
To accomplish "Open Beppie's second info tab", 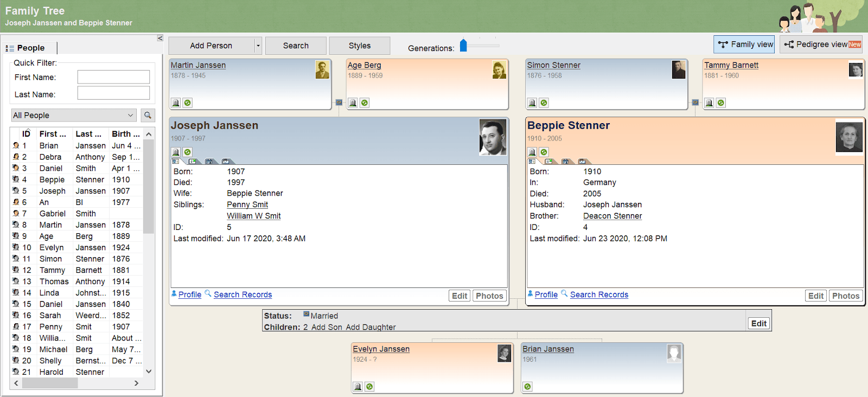I will click(549, 161).
